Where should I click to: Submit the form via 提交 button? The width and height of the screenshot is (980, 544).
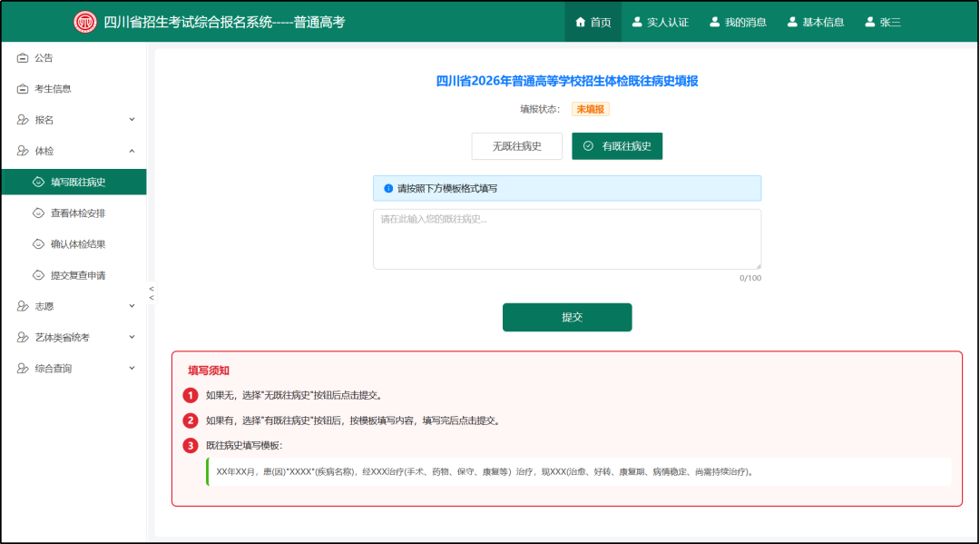(567, 317)
